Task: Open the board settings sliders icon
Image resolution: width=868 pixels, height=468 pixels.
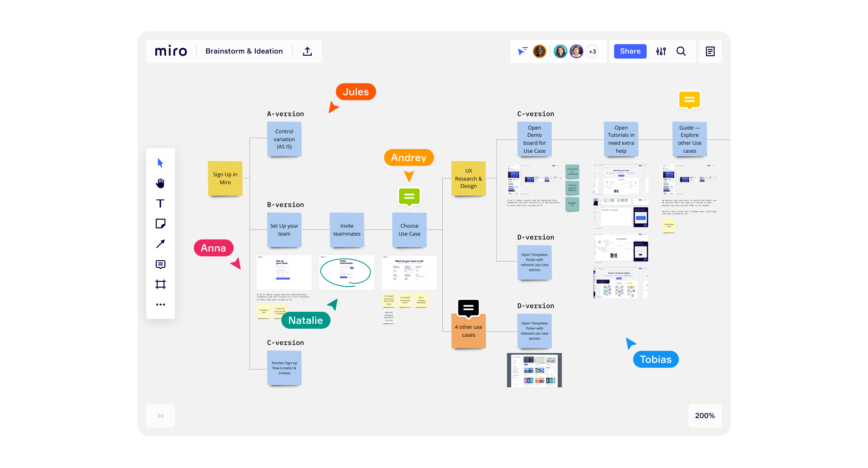Action: 661,51
